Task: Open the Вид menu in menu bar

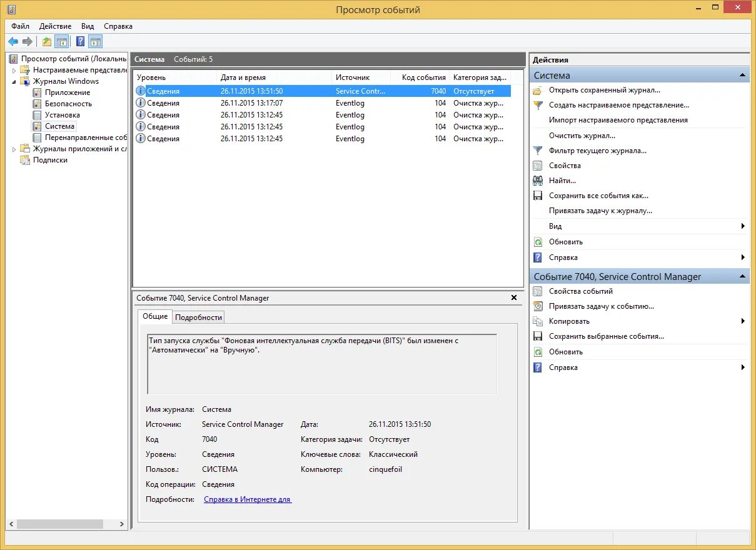Action: click(88, 26)
